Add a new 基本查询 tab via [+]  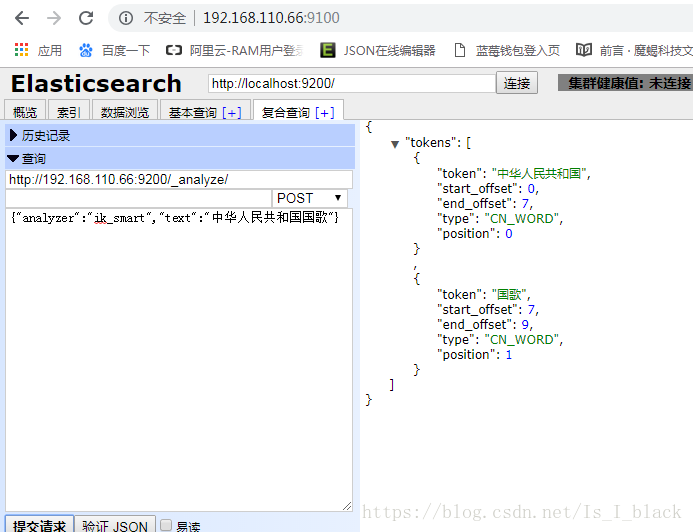(232, 113)
